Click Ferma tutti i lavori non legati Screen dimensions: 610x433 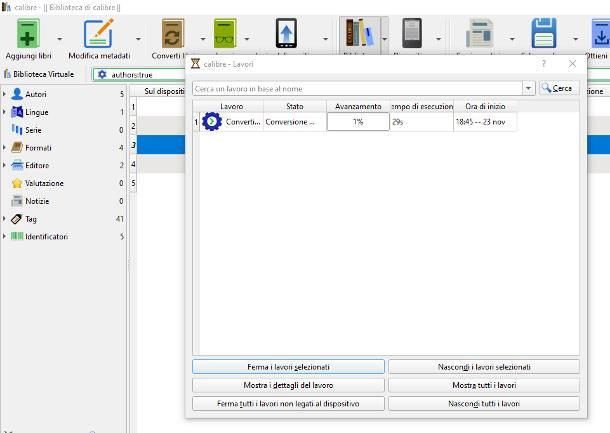[288, 403]
